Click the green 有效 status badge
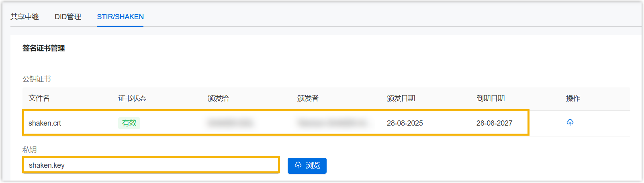This screenshot has width=644, height=183. (x=129, y=123)
